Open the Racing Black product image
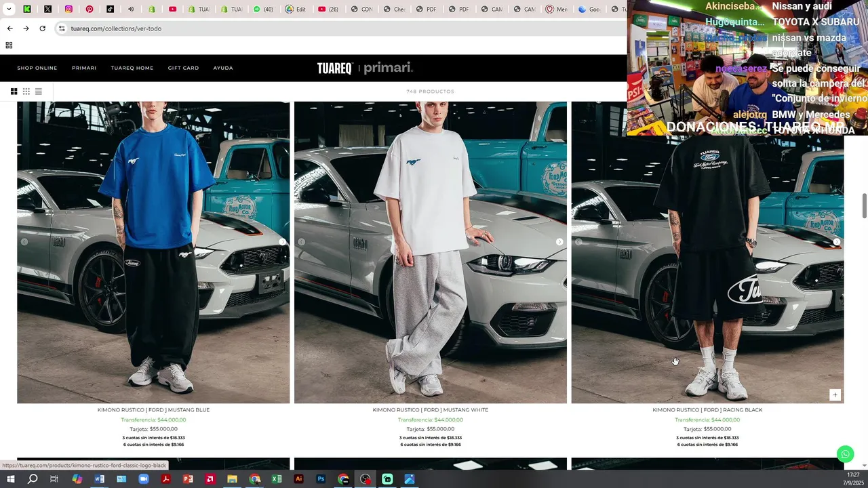 point(707,252)
